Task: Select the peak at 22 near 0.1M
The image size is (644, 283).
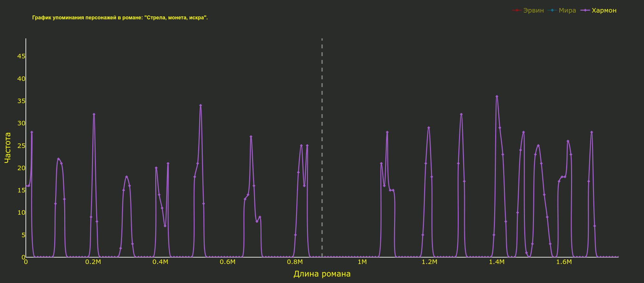Action: [58, 159]
